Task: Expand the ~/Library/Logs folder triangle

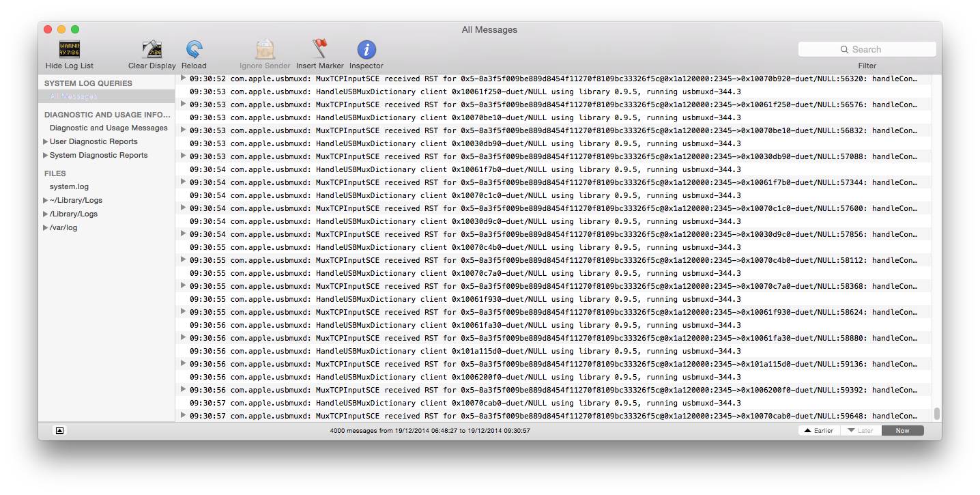Action: 46,200
